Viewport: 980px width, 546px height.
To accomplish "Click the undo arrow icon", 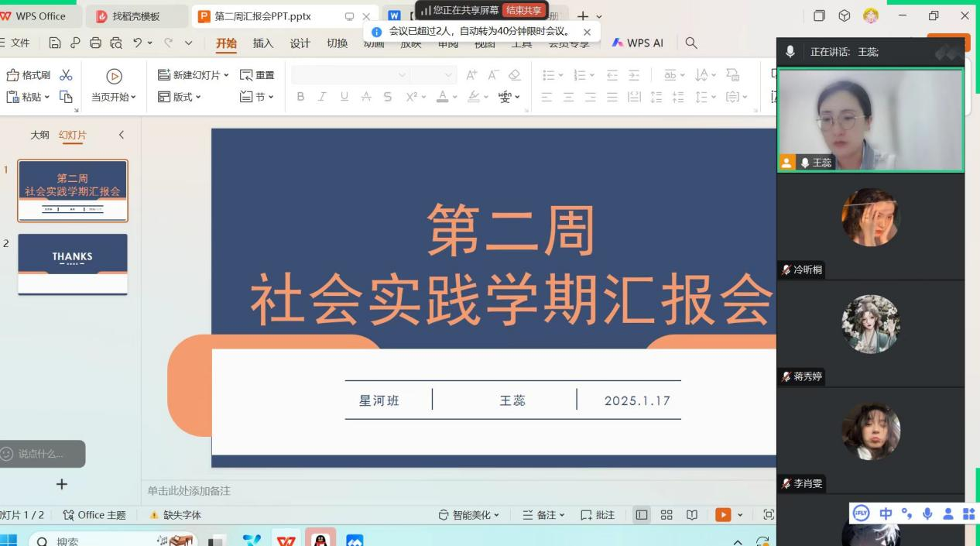I will [x=138, y=43].
